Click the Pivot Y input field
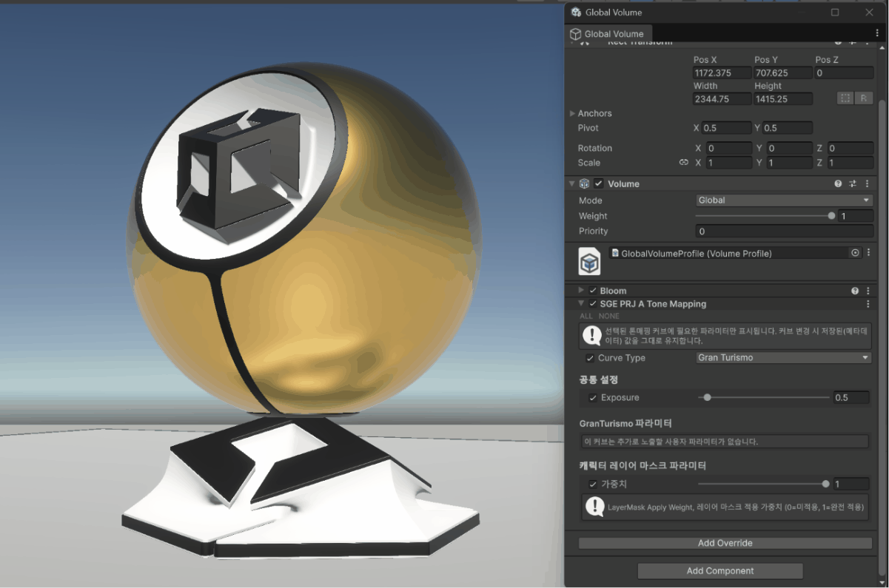The height and width of the screenshot is (588, 889). point(788,128)
